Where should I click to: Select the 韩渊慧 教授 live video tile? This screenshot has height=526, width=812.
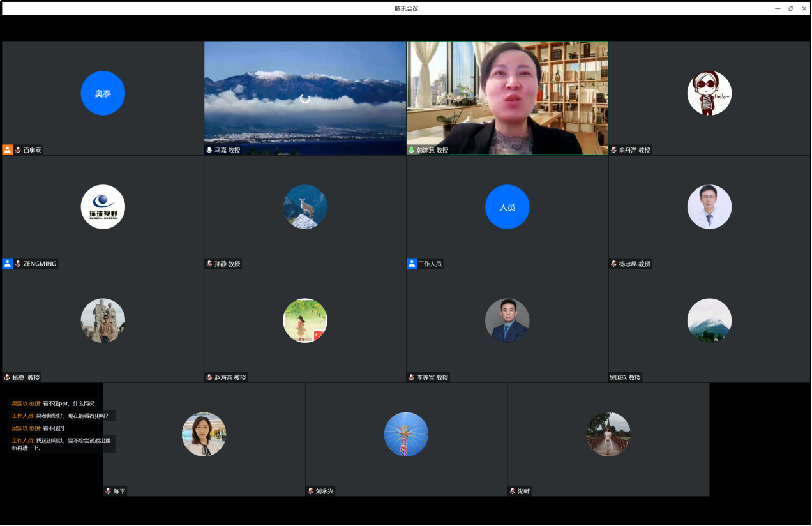507,96
